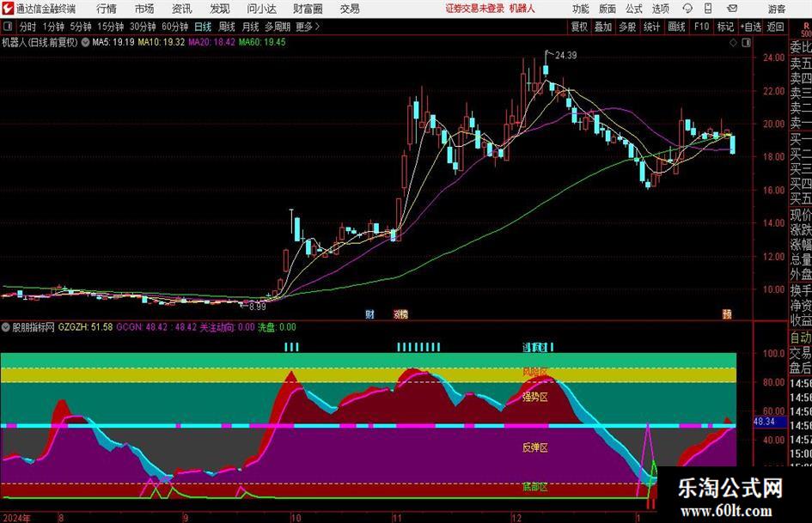Click the MA5: 19.19 value
Image resolution: width=812 pixels, height=523 pixels.
click(113, 42)
